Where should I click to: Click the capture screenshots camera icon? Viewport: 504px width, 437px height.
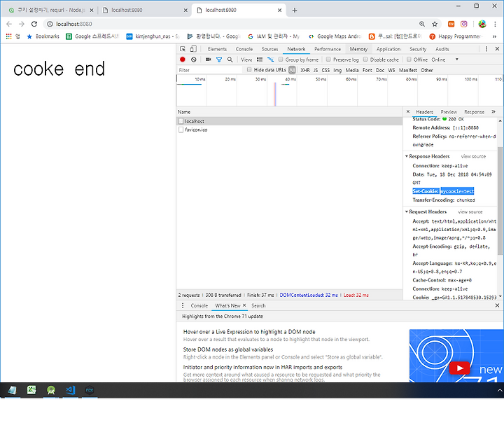tap(209, 60)
